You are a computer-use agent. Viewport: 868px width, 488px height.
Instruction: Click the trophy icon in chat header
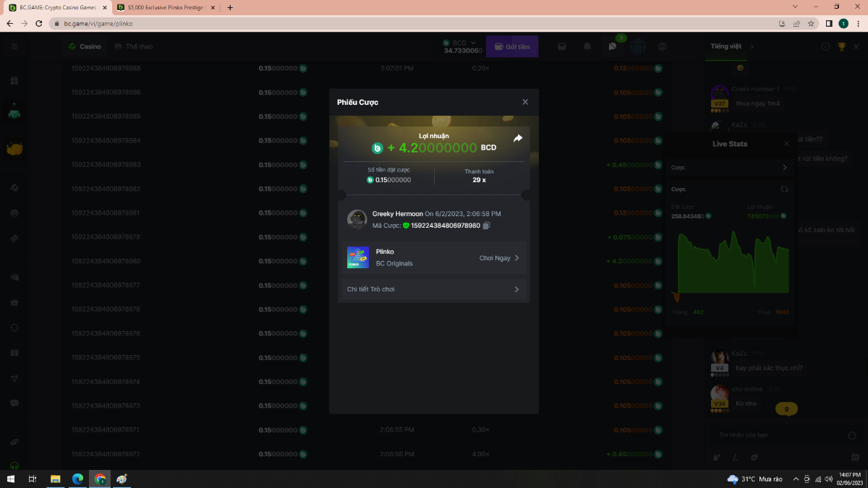[841, 46]
